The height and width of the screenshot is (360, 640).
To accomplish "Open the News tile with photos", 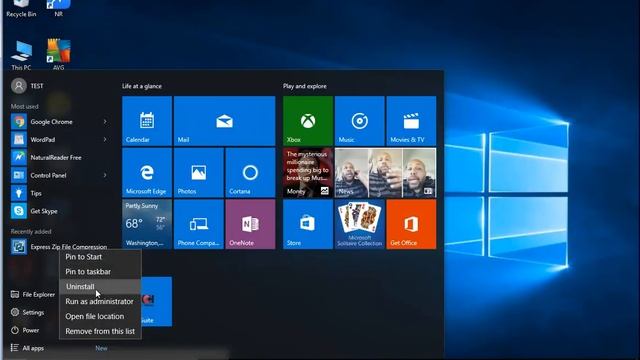I will coord(385,173).
